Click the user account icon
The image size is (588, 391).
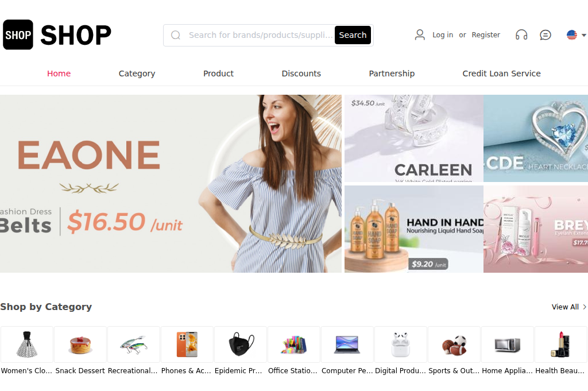tap(420, 35)
